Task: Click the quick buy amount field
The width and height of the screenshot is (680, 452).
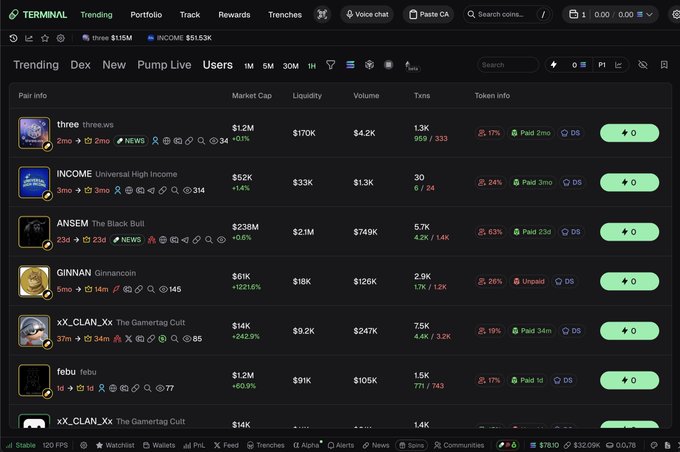Action: (x=569, y=65)
